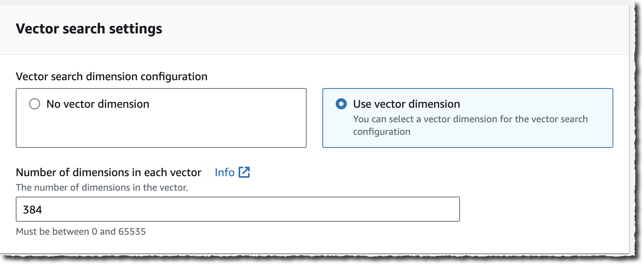The height and width of the screenshot is (265, 644).
Task: Click the "Vector search dimension configuration" label
Action: point(111,76)
